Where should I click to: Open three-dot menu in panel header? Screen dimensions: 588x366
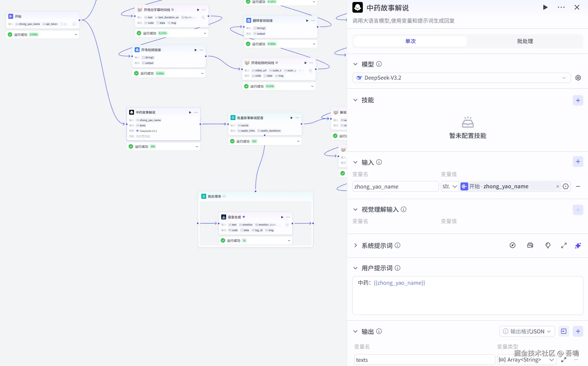coord(561,7)
